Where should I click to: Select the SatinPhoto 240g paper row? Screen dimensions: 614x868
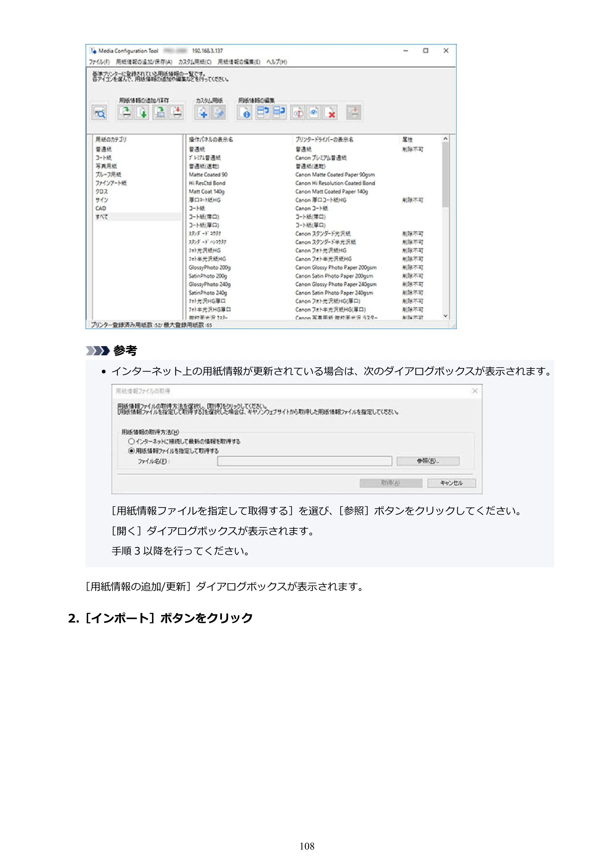click(208, 293)
